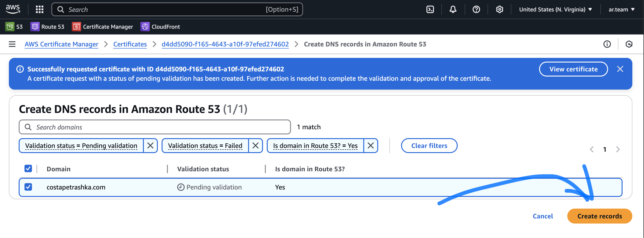
Task: Click the AWS logo home icon
Action: click(x=13, y=9)
